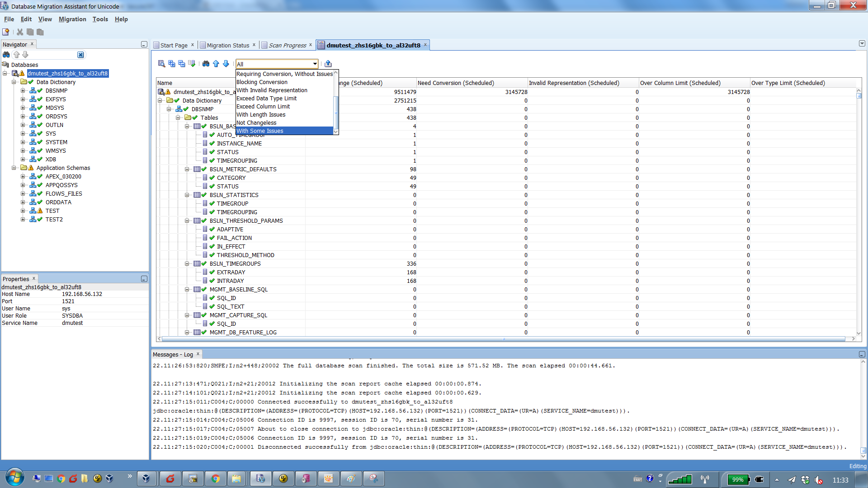Choose 'Exceed Data Type Limit' option
Screen dimensions: 868x488
284,99
